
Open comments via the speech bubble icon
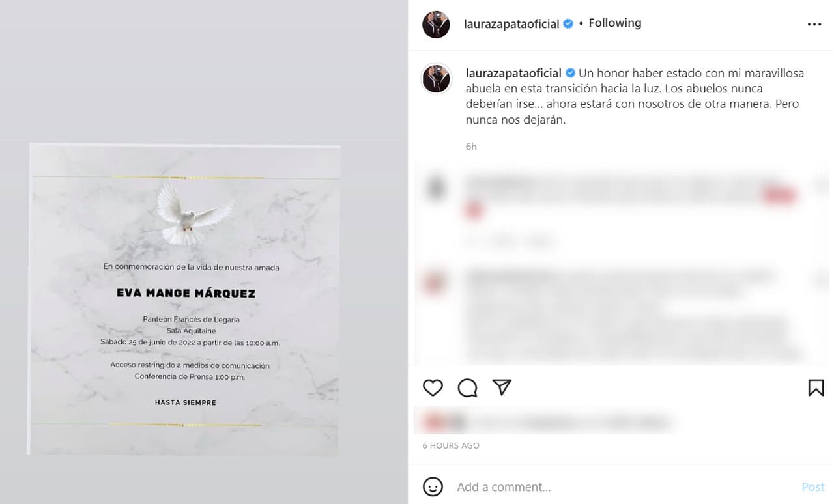(467, 387)
